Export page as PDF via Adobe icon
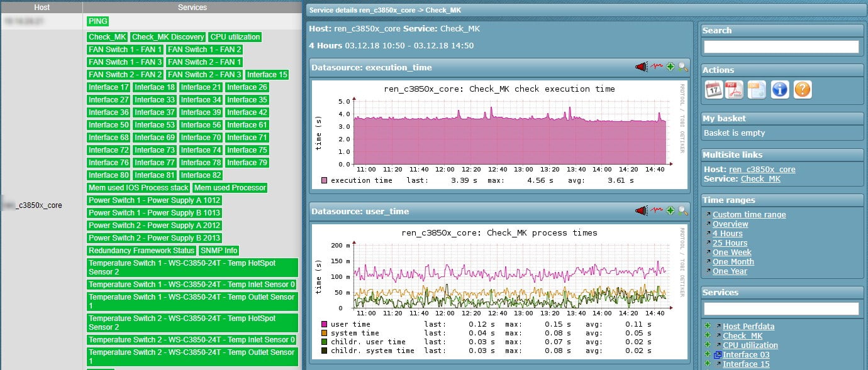868x370 pixels. coord(735,90)
